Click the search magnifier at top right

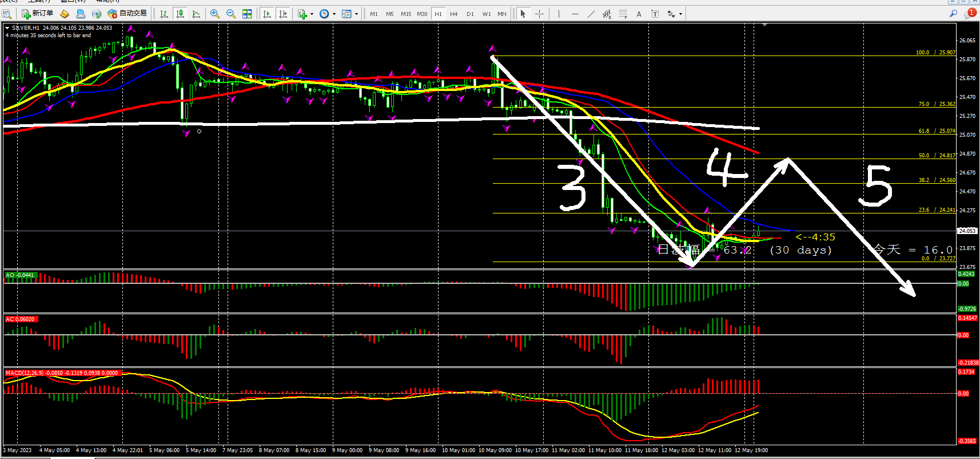[x=953, y=14]
